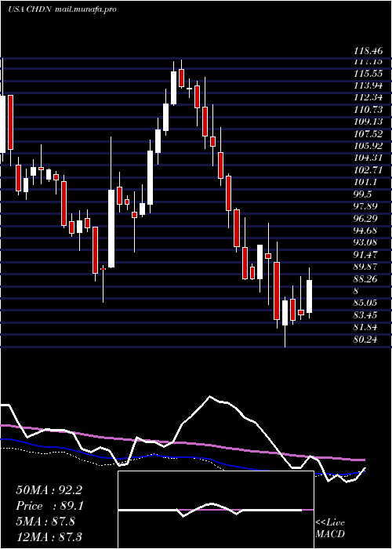The width and height of the screenshot is (392, 549).
Task: Select the 80.24 price axis label
Action: tap(365, 339)
